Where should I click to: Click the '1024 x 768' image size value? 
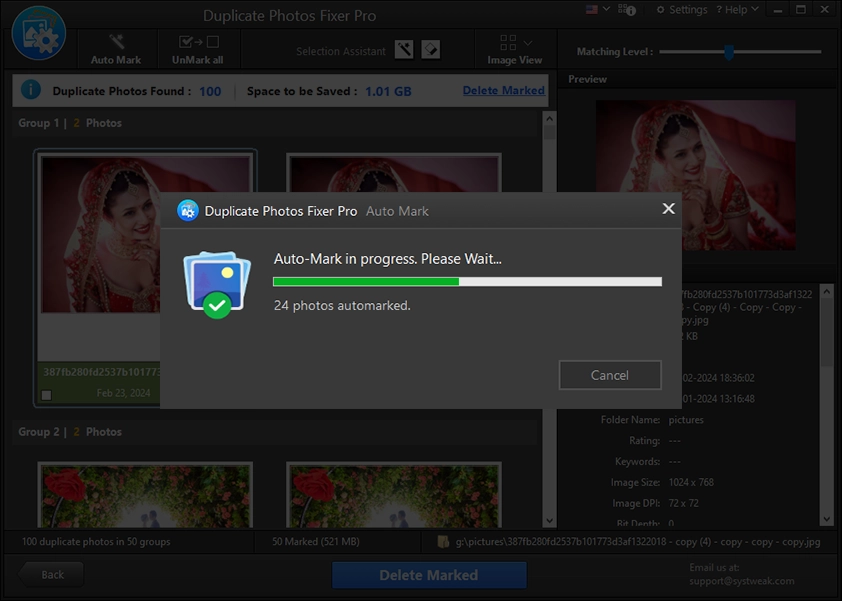point(691,482)
